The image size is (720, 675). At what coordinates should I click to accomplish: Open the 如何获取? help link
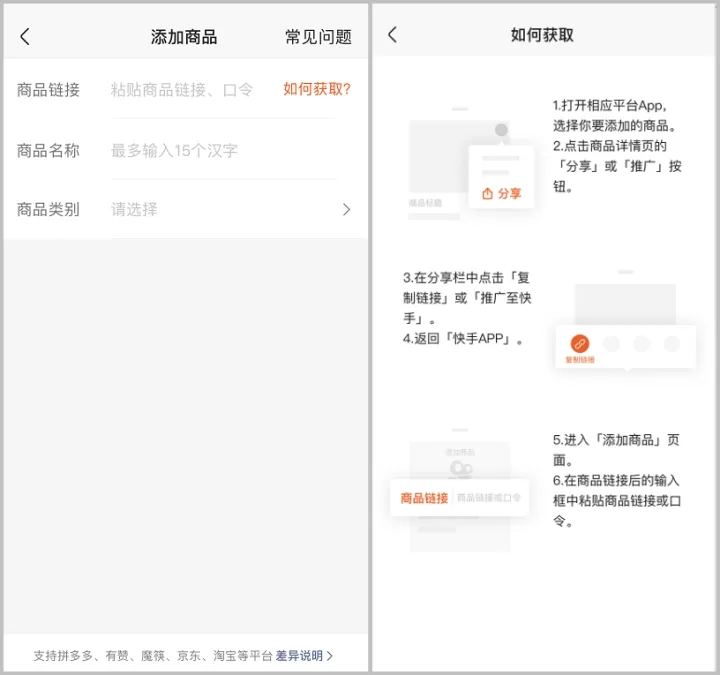317,89
